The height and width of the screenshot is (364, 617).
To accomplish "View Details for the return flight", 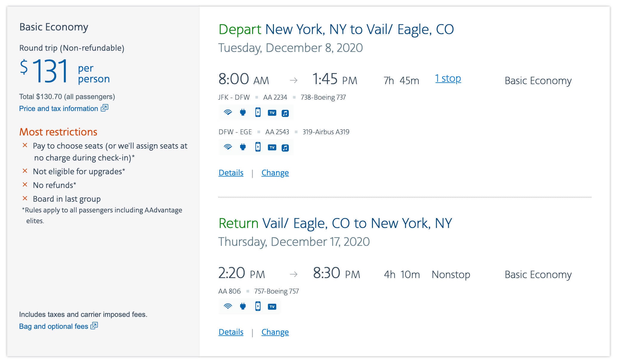I will coord(231,332).
